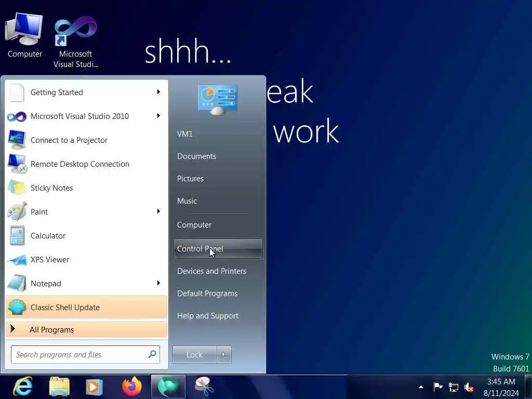The width and height of the screenshot is (532, 399).
Task: Select the Calculator text label
Action: click(48, 235)
